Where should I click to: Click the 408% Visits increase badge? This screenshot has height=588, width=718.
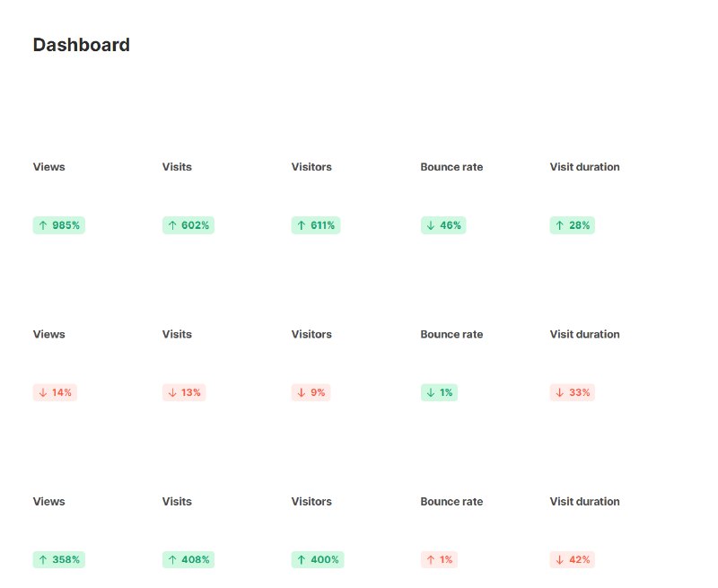[188, 559]
